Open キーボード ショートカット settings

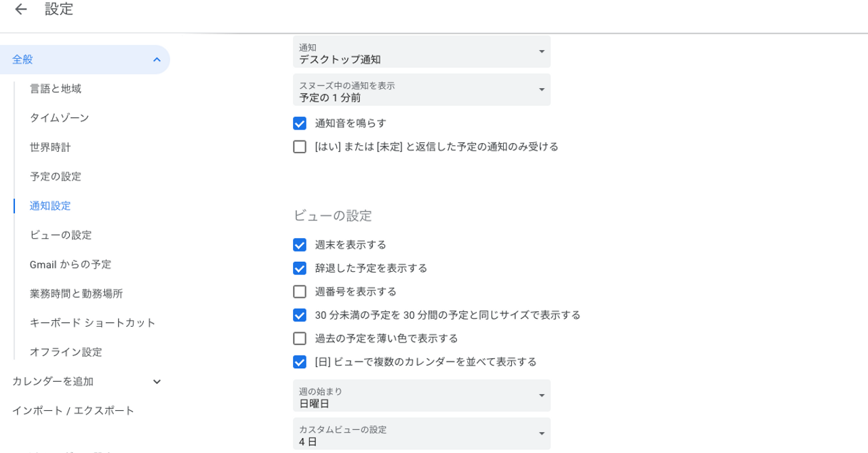(x=93, y=323)
